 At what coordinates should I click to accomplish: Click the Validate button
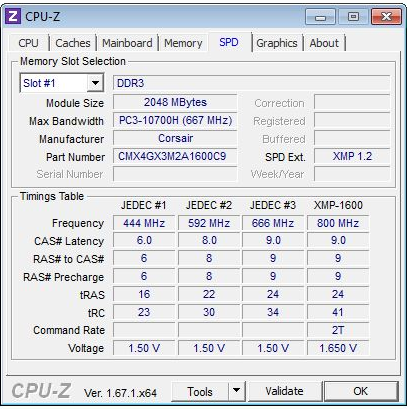pyautogui.click(x=284, y=391)
